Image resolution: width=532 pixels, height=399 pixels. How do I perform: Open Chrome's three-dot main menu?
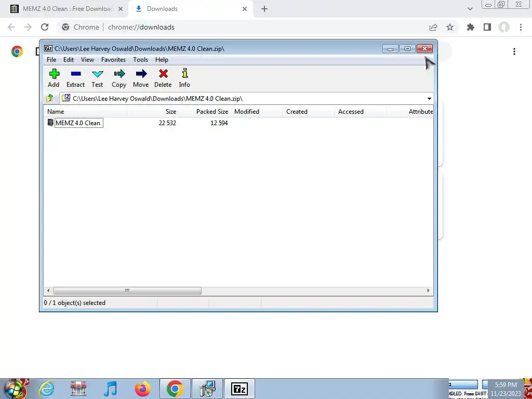[521, 27]
